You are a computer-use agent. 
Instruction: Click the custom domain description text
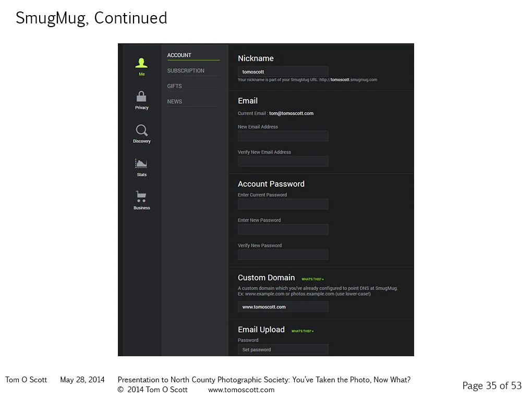click(x=318, y=291)
